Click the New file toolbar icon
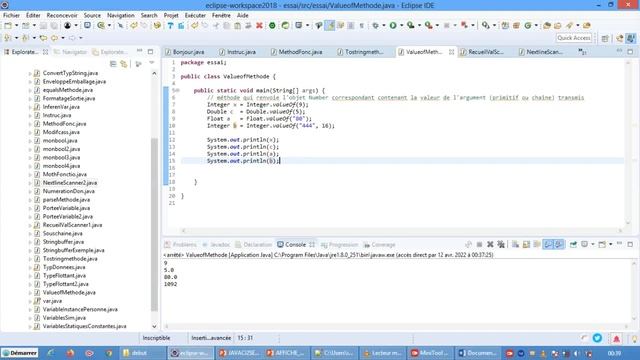The width and height of the screenshot is (640, 360). tap(8, 25)
